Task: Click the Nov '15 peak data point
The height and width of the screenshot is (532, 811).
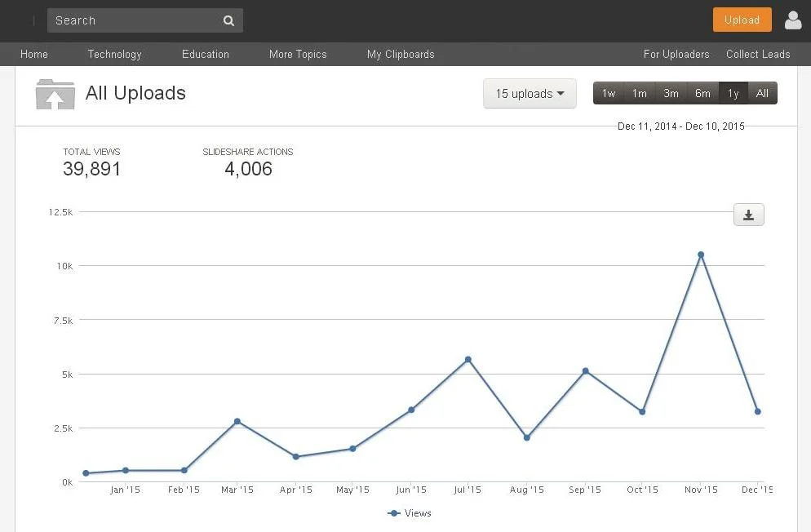Action: (701, 255)
